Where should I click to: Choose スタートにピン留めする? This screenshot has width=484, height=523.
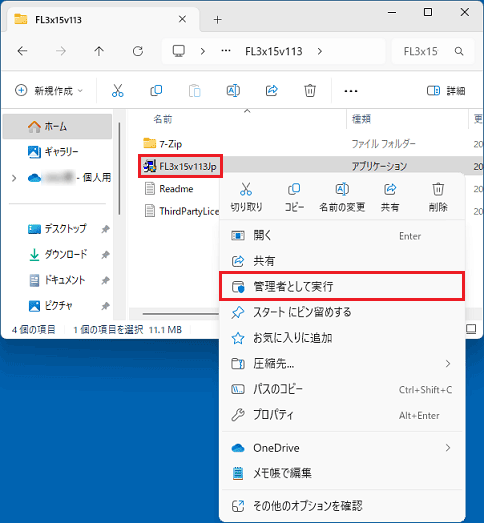tap(342, 312)
